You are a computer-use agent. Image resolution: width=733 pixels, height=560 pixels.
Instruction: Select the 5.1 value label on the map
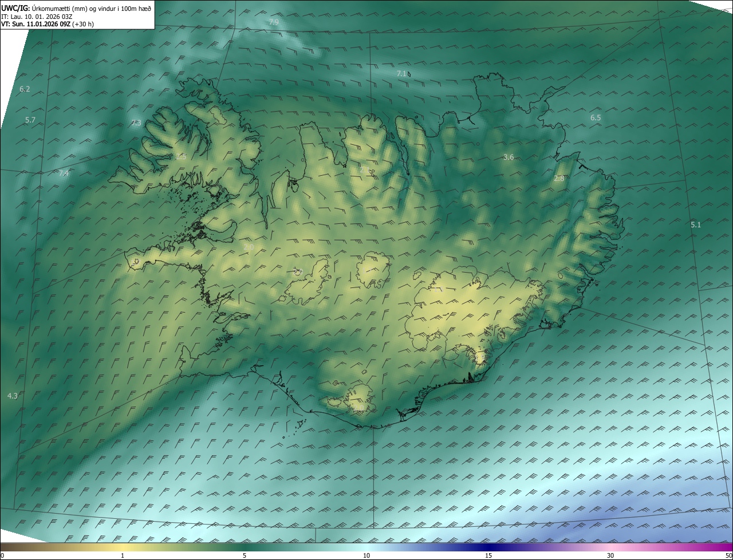[696, 224]
